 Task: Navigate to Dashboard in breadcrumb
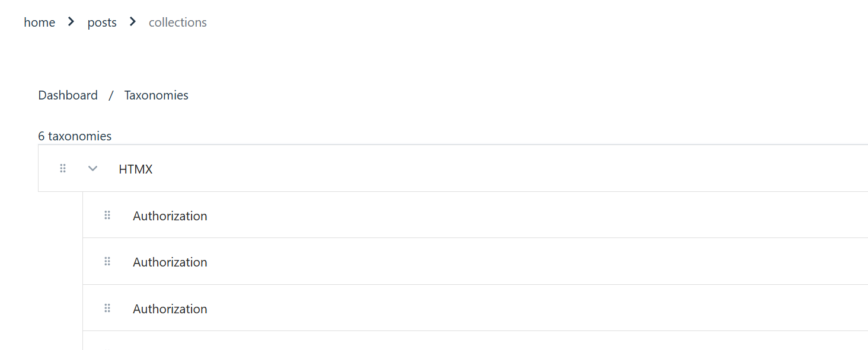coord(68,95)
